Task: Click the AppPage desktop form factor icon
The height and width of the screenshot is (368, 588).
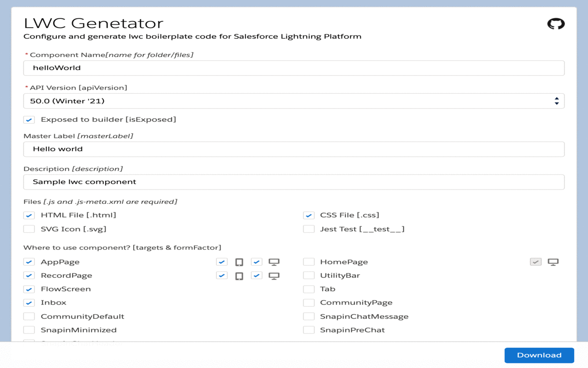Action: 274,262
